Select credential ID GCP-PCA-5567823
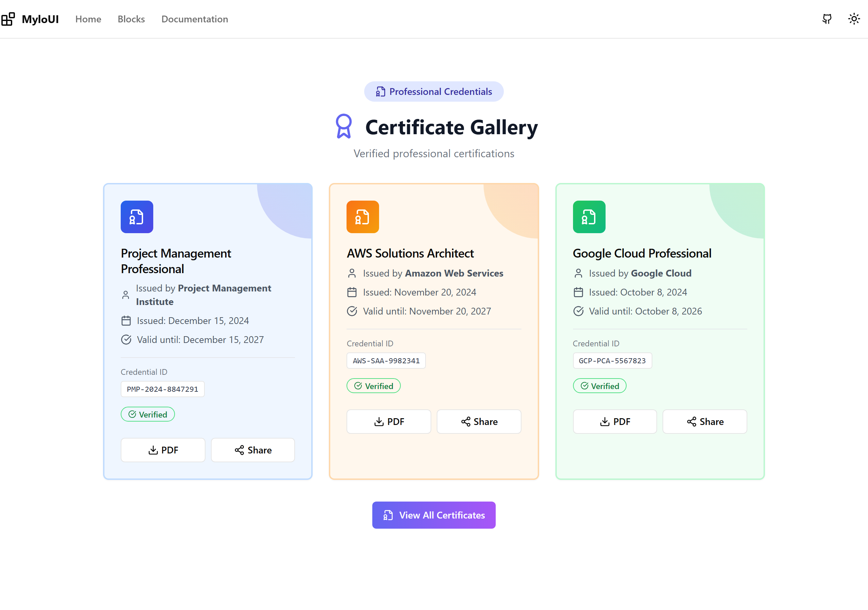This screenshot has height=610, width=868. 612,361
